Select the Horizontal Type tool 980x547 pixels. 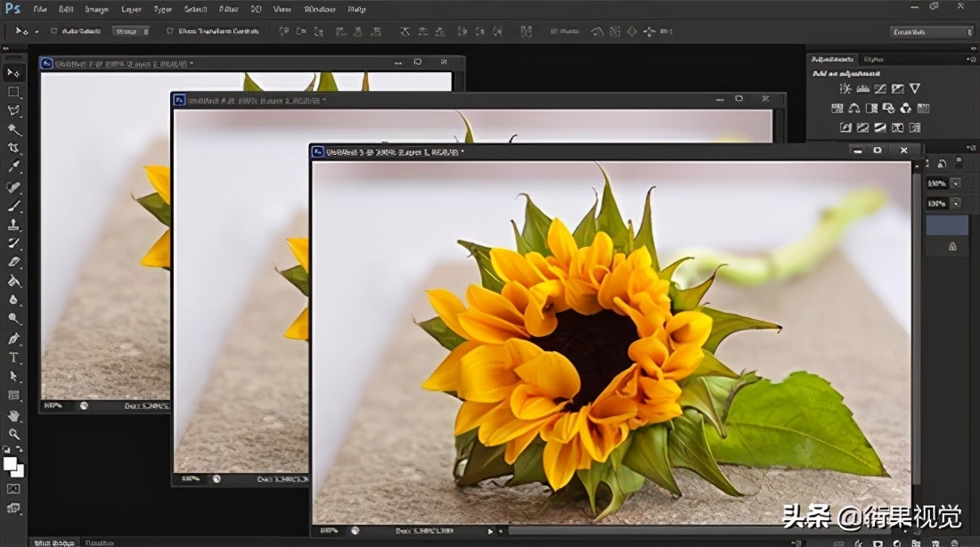13,357
